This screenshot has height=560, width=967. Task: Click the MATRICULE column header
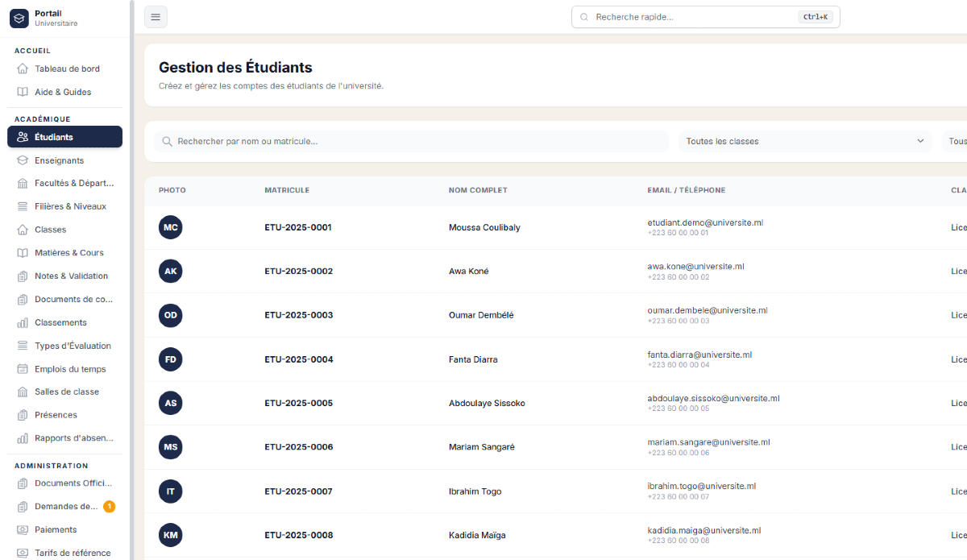click(x=287, y=190)
